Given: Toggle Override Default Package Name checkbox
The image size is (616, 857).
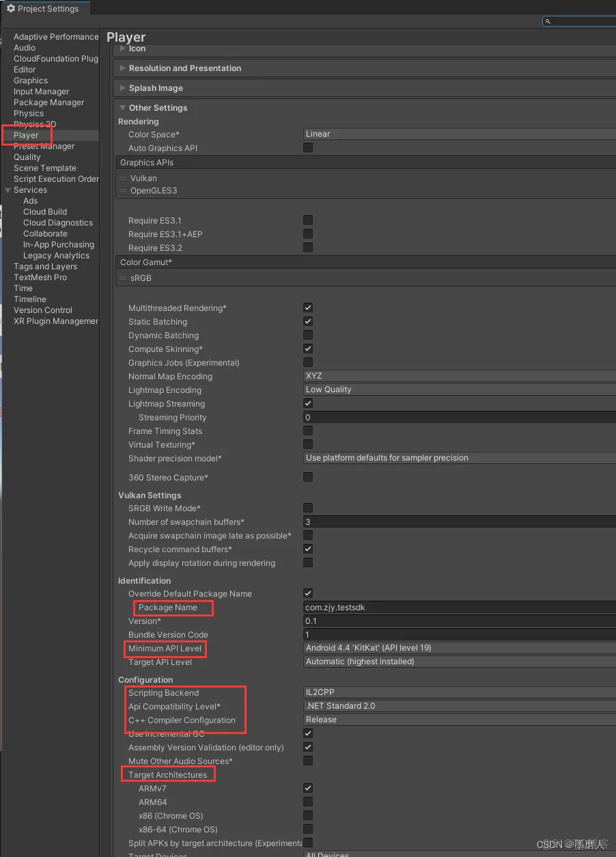Looking at the screenshot, I should coord(308,593).
